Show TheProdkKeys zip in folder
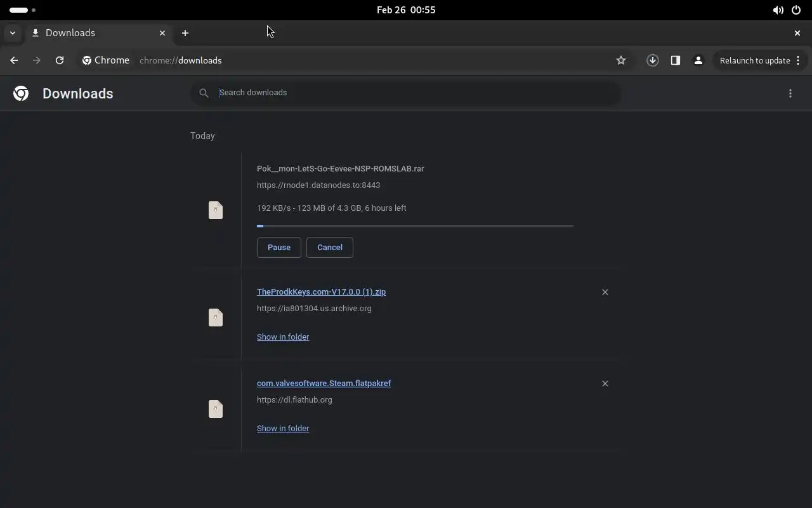812x508 pixels. (x=283, y=337)
